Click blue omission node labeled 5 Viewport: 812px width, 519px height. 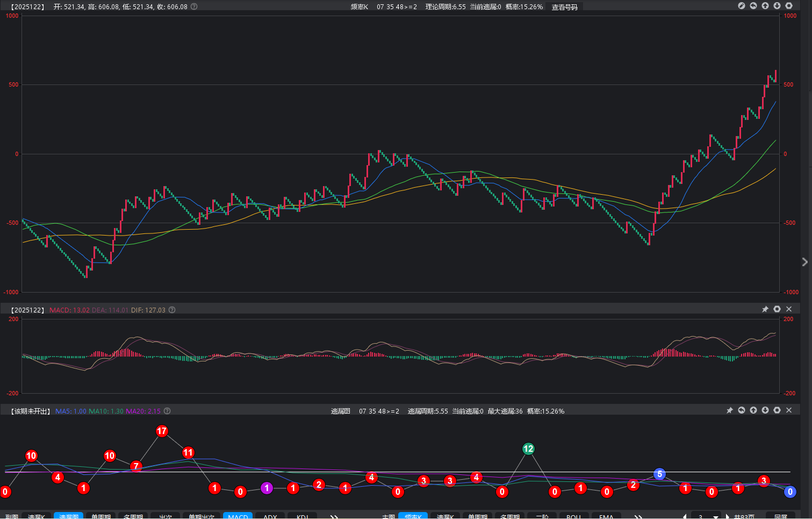coord(659,474)
